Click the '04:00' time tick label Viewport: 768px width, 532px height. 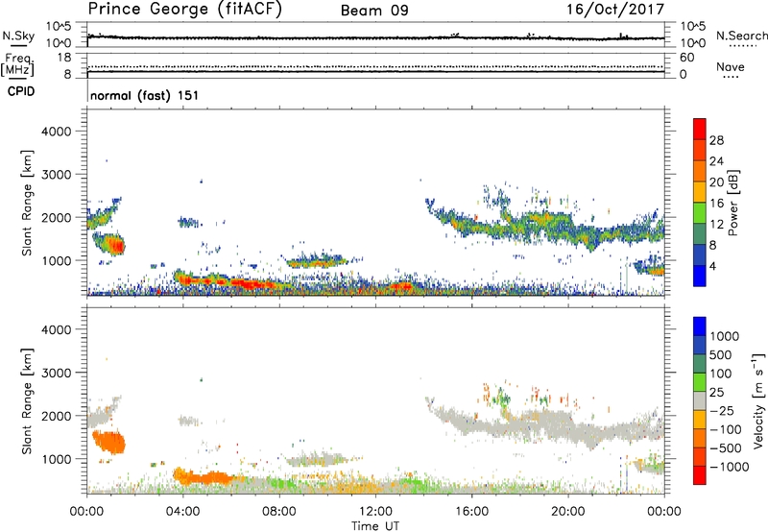pos(182,512)
